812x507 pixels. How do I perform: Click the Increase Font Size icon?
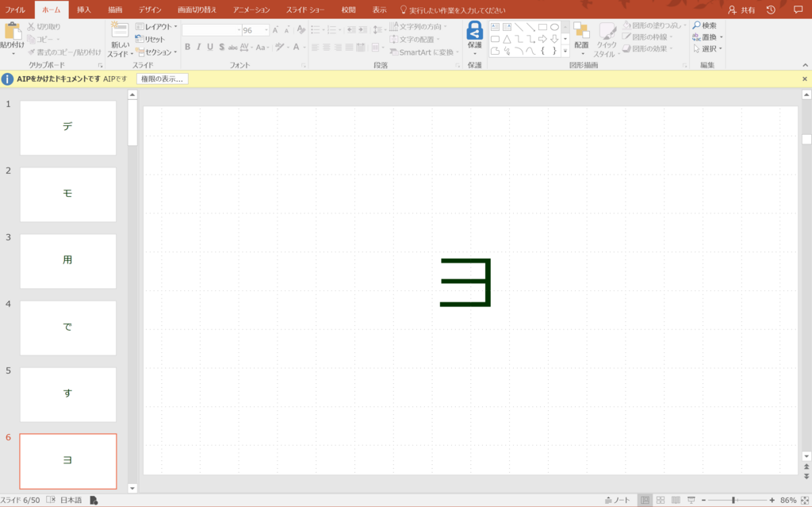pos(275,30)
